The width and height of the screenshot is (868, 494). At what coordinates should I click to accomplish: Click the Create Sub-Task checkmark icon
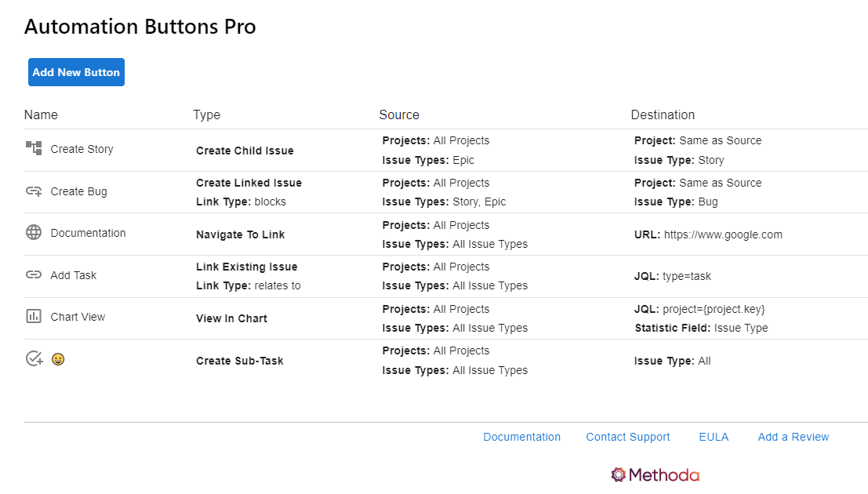coord(34,358)
